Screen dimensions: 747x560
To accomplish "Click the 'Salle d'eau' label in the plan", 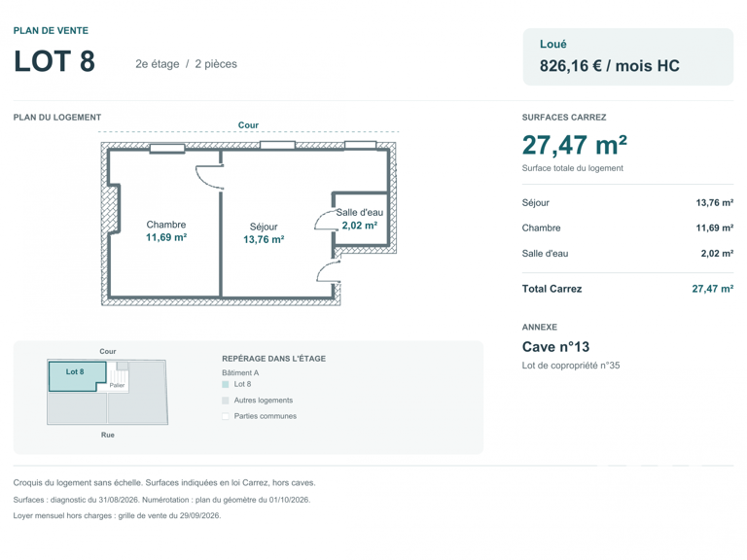I will [360, 212].
